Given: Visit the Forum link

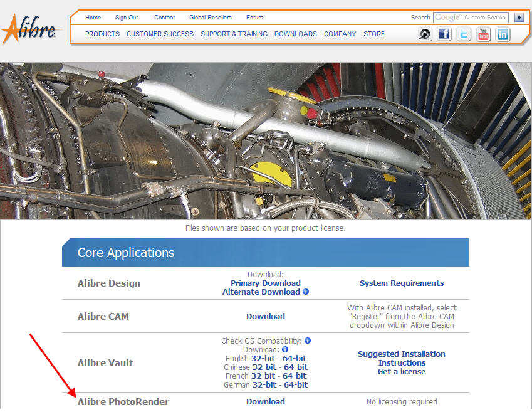Looking at the screenshot, I should (x=255, y=18).
